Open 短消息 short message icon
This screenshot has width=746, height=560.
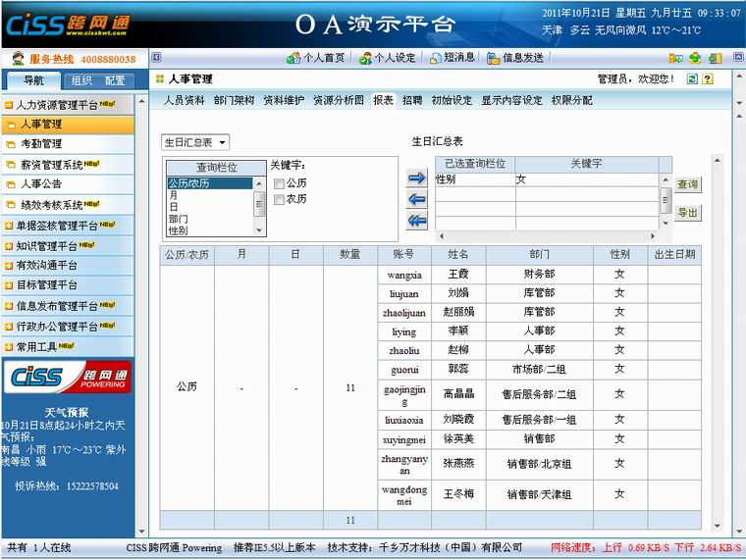436,58
